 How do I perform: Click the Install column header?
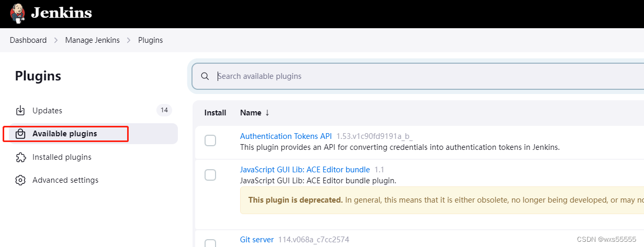pos(215,112)
